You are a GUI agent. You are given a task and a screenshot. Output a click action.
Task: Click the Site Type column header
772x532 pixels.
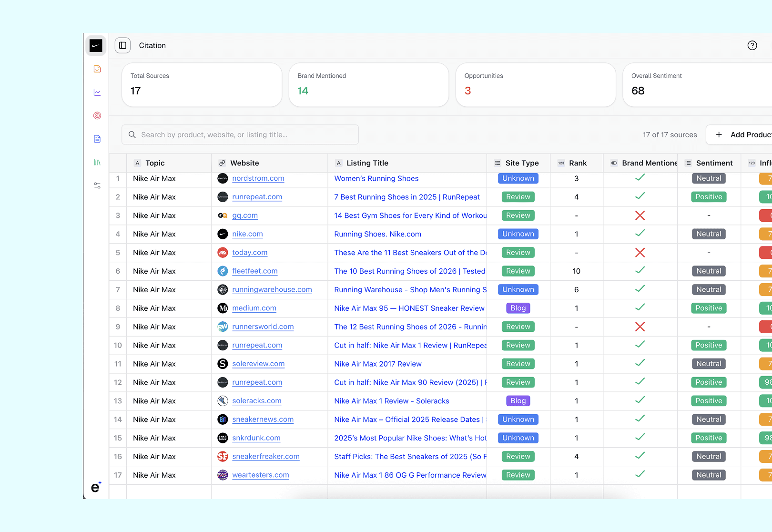(x=518, y=163)
